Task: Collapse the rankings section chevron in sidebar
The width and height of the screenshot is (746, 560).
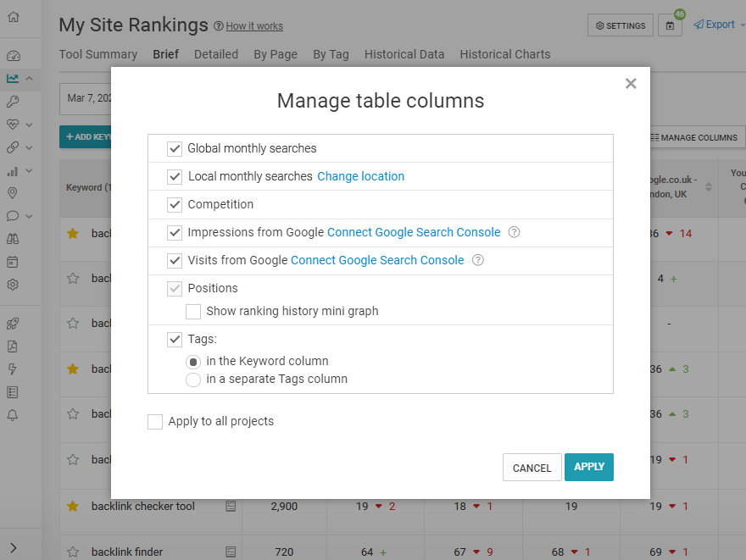Action: tap(29, 79)
